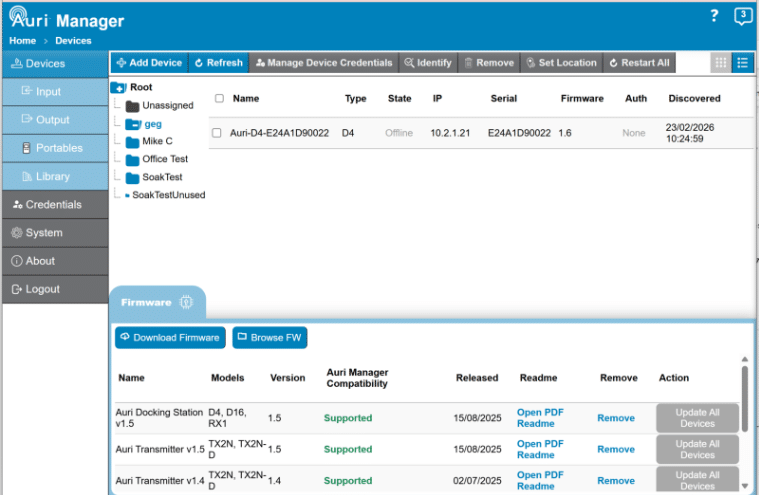Click the serial E24A1D90022 cell

[x=519, y=133]
